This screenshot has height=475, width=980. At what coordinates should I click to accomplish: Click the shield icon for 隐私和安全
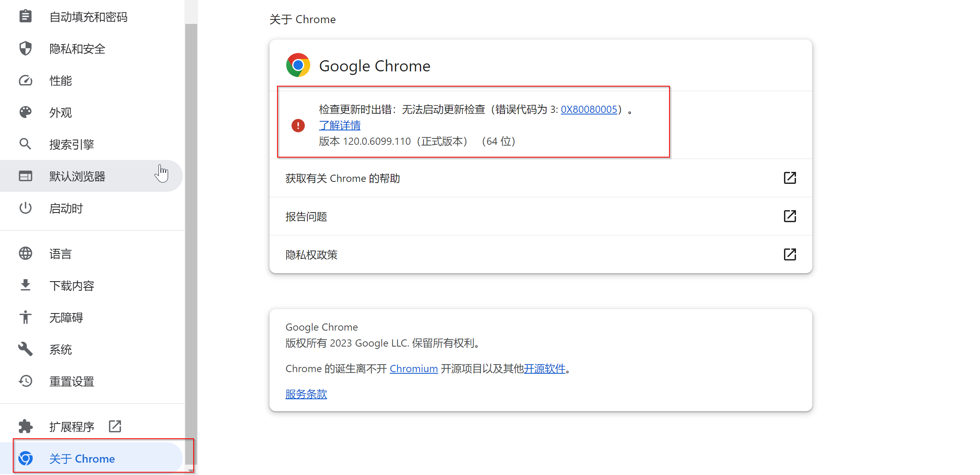click(26, 49)
